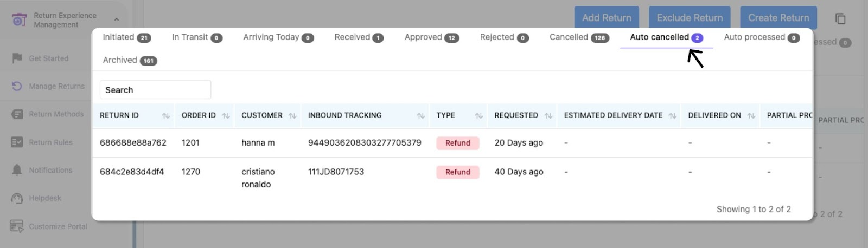Screen dimensions: 868x248
Task: Expand the Return Experience Management menu chevron
Action: (x=116, y=19)
